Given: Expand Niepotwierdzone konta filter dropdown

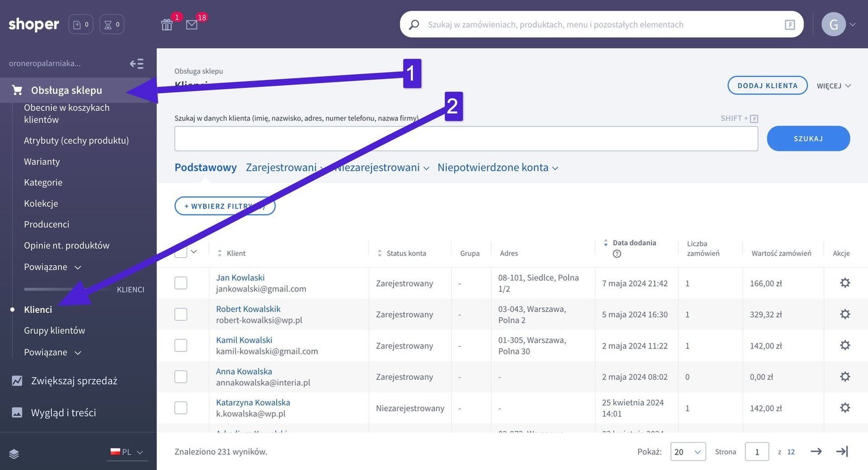Looking at the screenshot, I should (497, 168).
